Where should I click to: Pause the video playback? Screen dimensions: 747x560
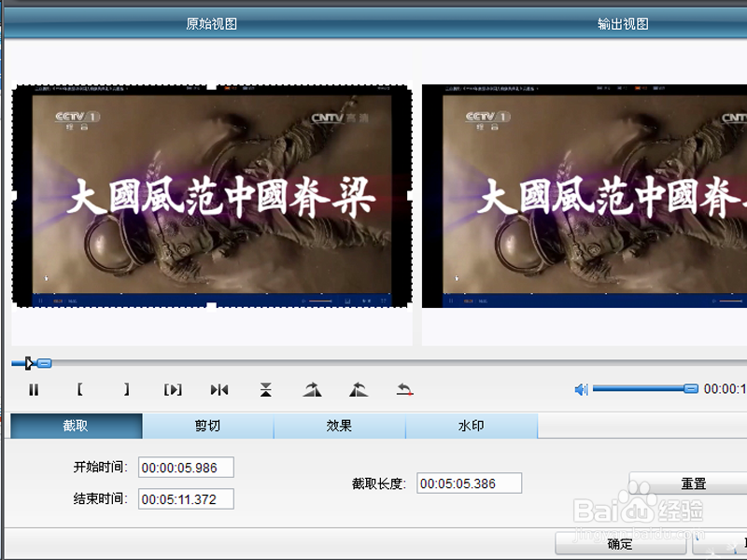[34, 390]
